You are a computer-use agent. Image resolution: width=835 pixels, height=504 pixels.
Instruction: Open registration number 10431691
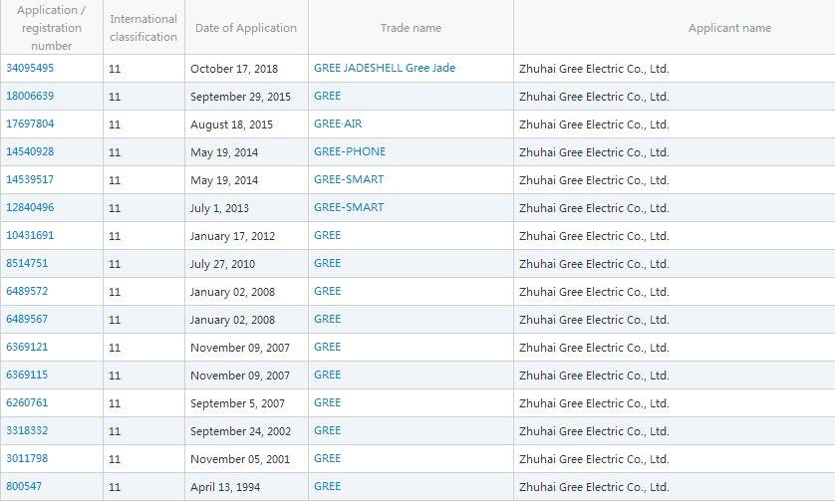30,235
